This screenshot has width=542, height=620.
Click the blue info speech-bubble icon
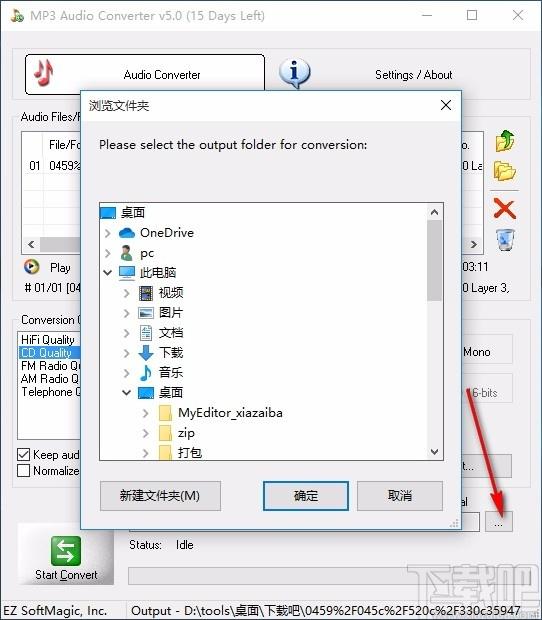pos(295,73)
